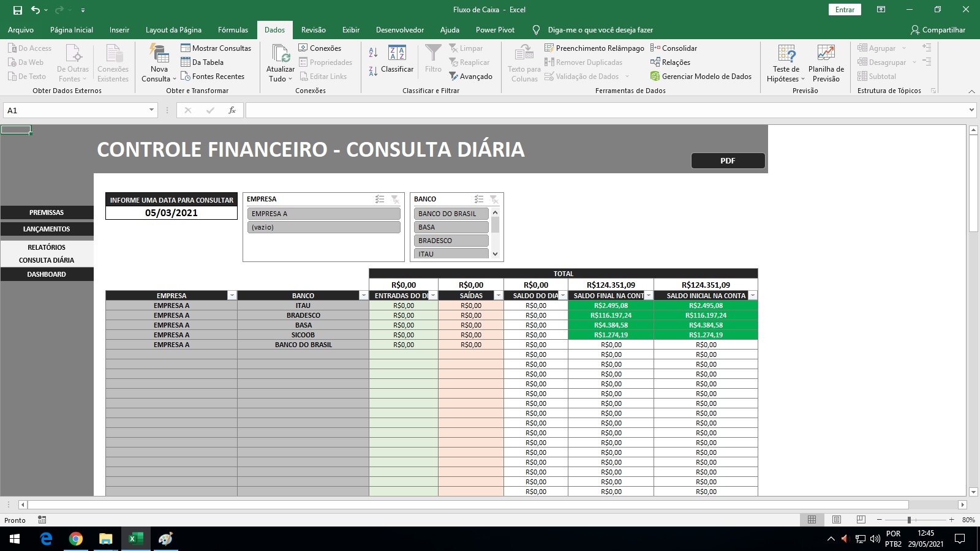Open the Revisão ribbon tab
The image size is (980, 551).
[x=313, y=30]
